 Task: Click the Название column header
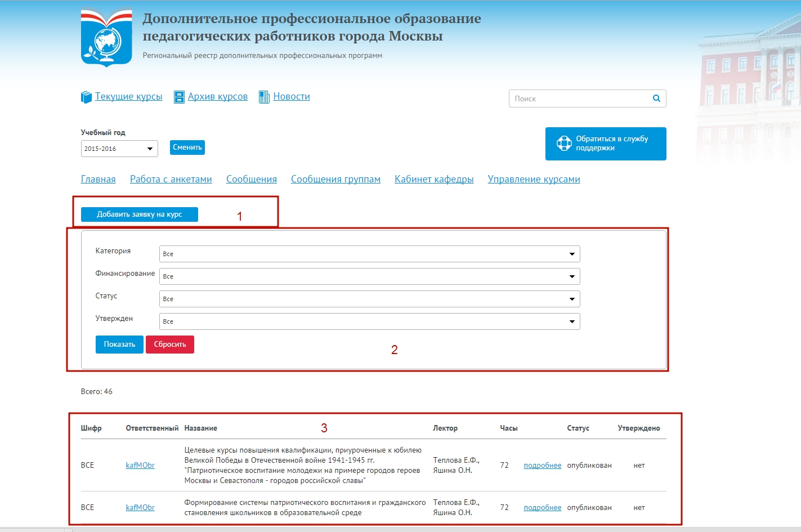(201, 428)
